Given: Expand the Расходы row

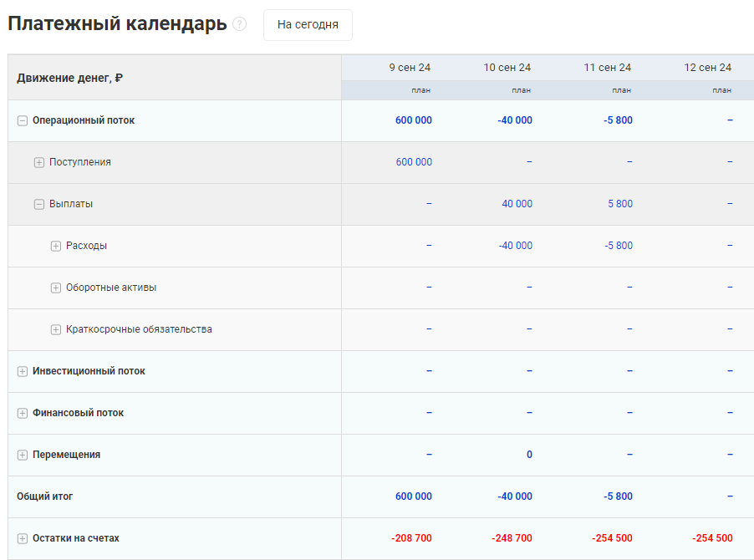Looking at the screenshot, I should pyautogui.click(x=55, y=246).
